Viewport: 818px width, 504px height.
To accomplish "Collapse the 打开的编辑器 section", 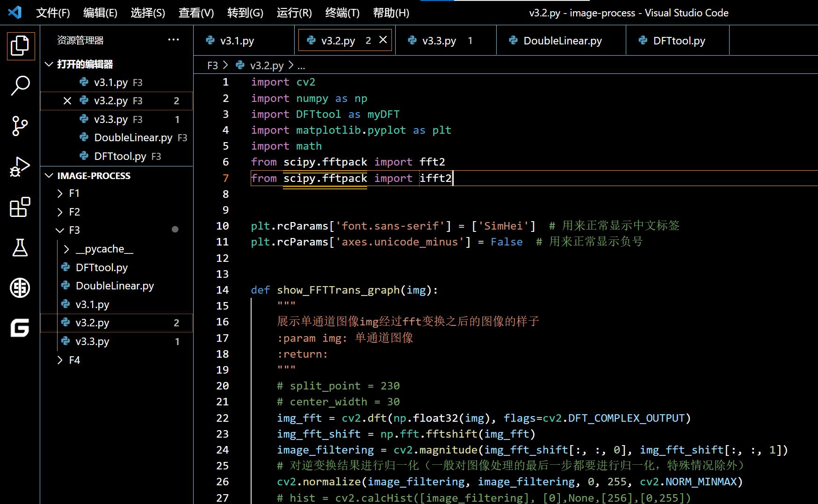I will 116,64.
